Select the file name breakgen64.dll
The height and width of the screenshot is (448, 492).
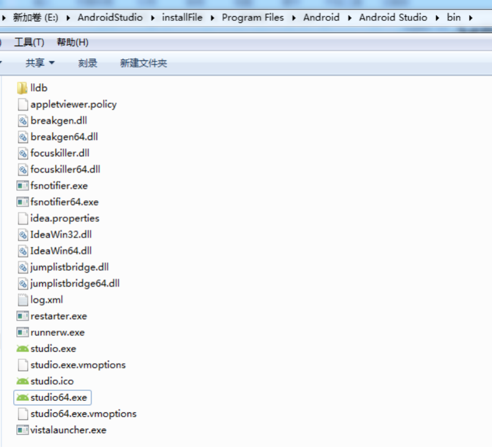pos(64,137)
